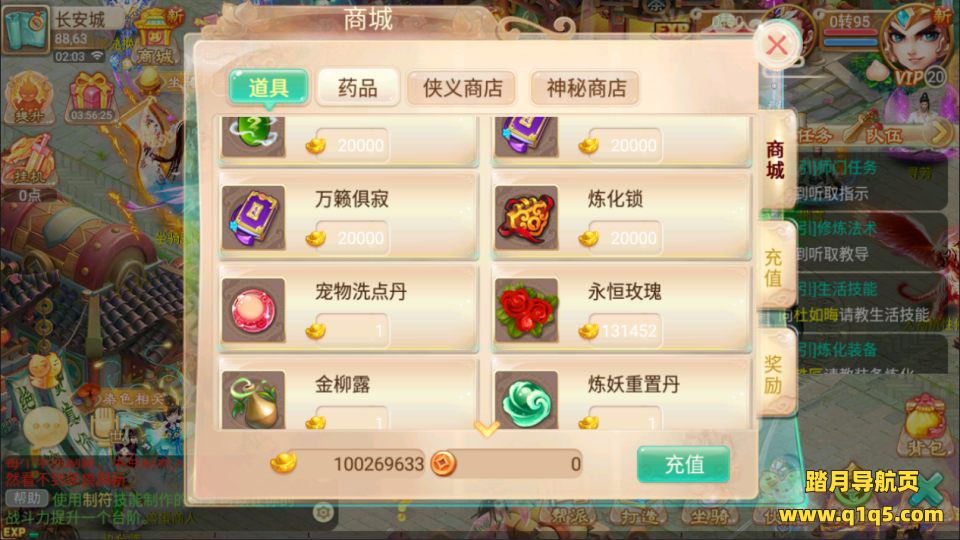Select the 万籁俱寂 purple book item icon
This screenshot has height=540, width=960.
(x=253, y=218)
